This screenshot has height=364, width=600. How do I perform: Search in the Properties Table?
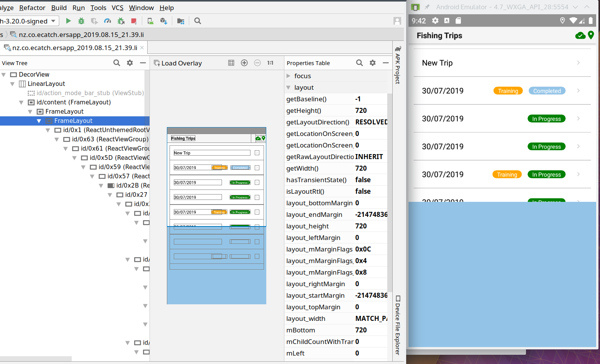pos(360,63)
